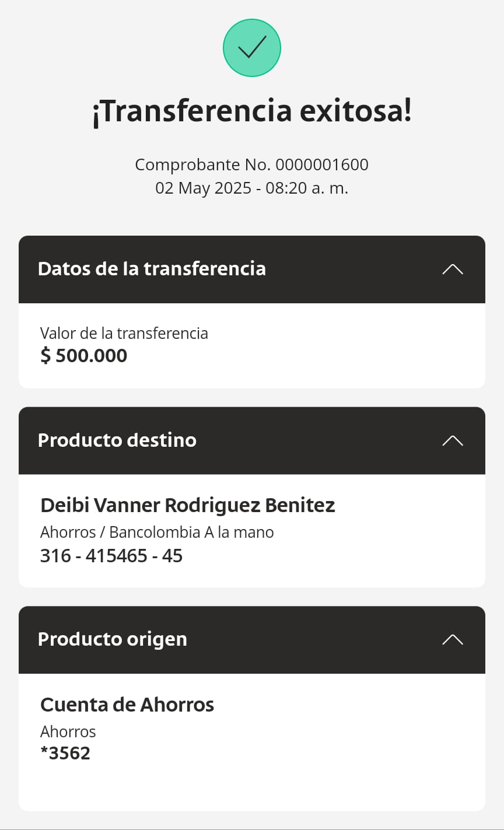Image resolution: width=504 pixels, height=830 pixels.
Task: Click recipient name Deibi Vanner Rodriguez Benitez
Action: (188, 505)
